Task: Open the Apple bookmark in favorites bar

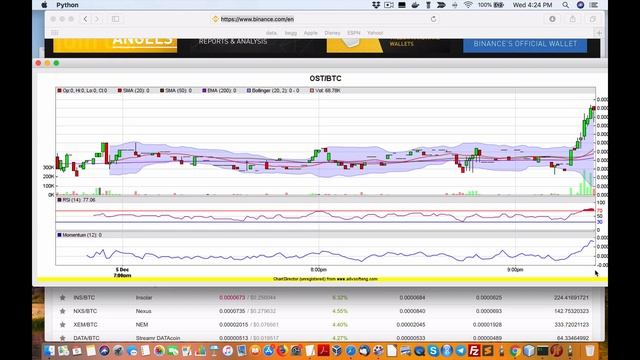Action: [311, 33]
